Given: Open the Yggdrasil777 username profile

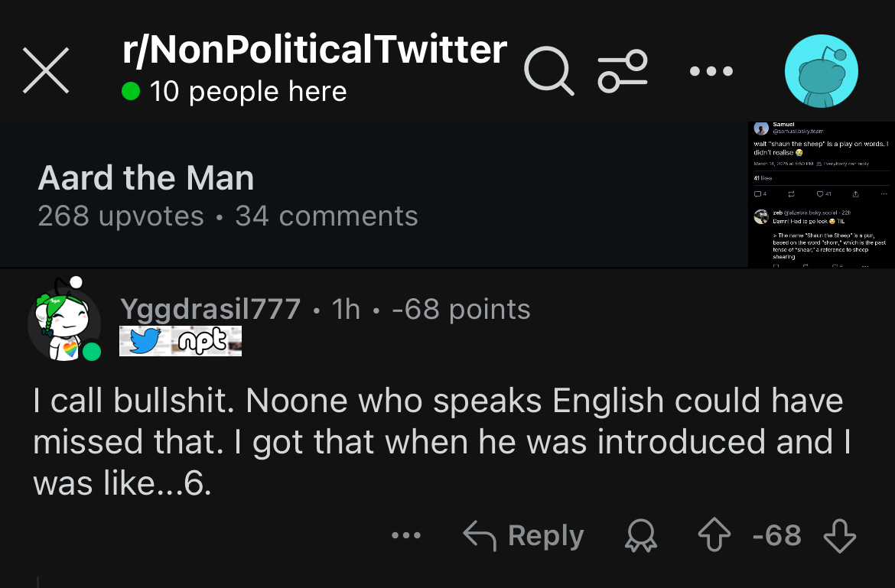Looking at the screenshot, I should 210,310.
